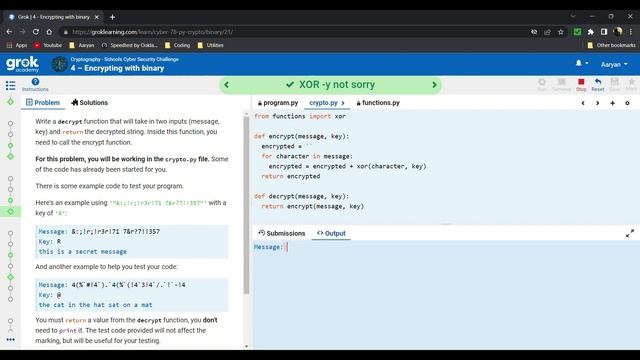Screen dimensions: 640x360
Task: Click the 'from functions import xor' line
Action: pyautogui.click(x=300, y=116)
